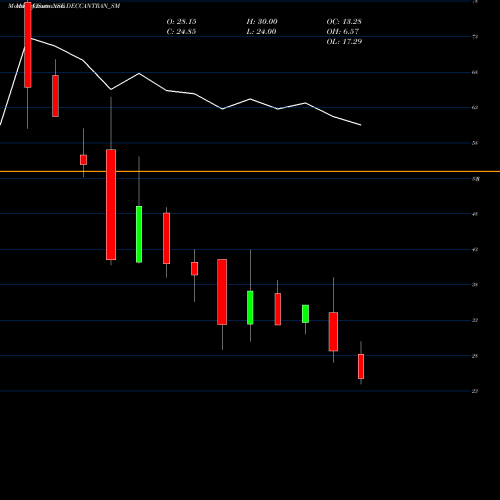
Task: Select the low value L: 24.00
Action: (261, 32)
